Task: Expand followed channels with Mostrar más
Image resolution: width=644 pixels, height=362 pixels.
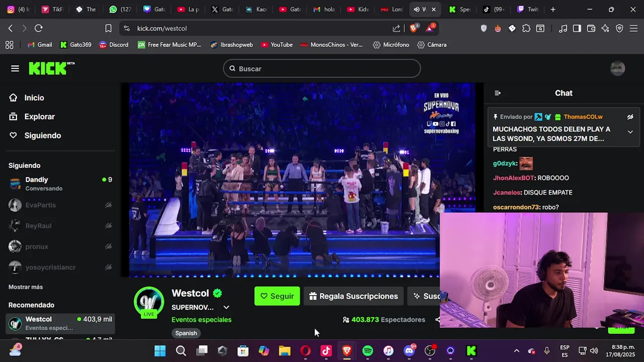Action: [x=26, y=287]
